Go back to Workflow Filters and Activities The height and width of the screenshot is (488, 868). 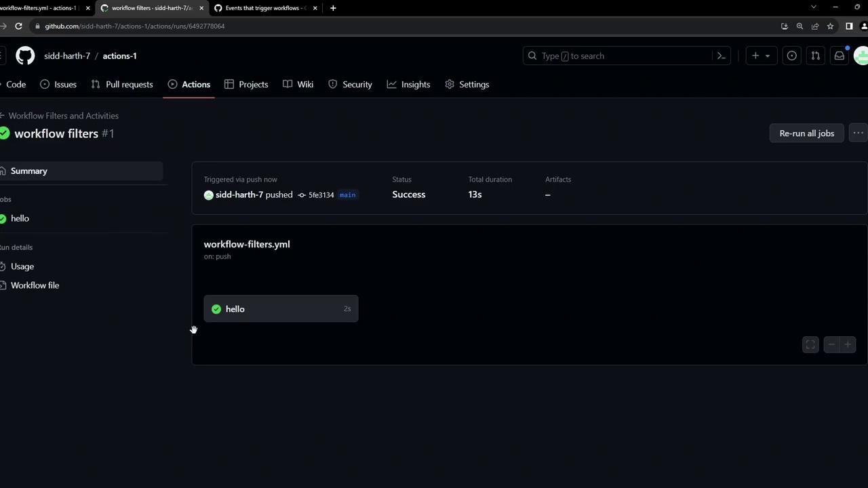click(x=60, y=116)
